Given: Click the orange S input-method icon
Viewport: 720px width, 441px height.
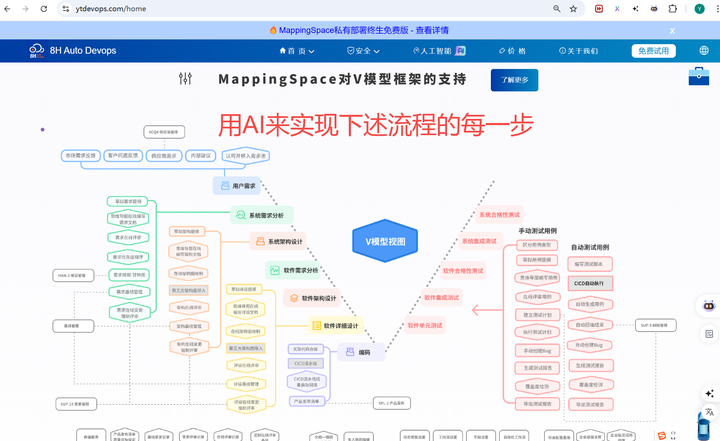Looking at the screenshot, I should point(662,435).
